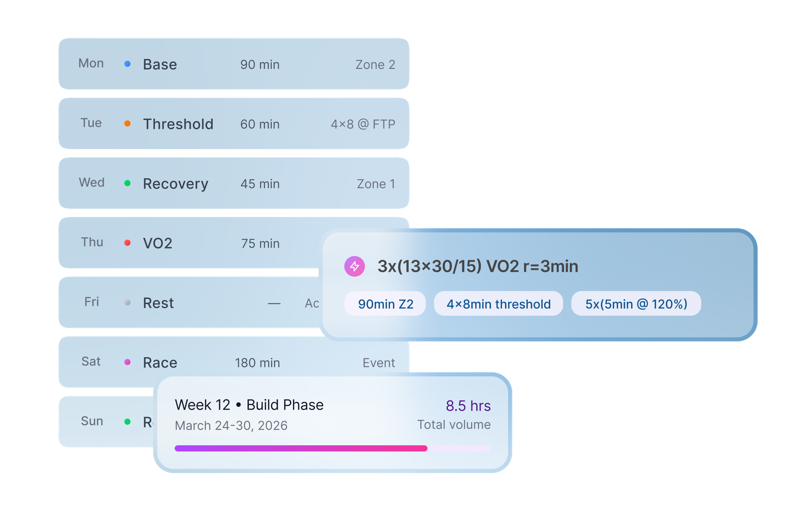812x507 pixels.
Task: Click the green dot on the Sunday row
Action: point(127,421)
